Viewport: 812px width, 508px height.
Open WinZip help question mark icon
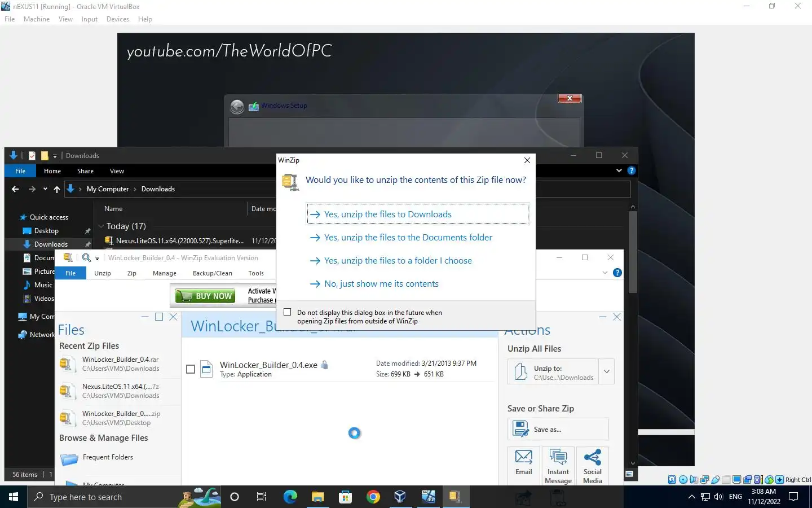tap(617, 273)
